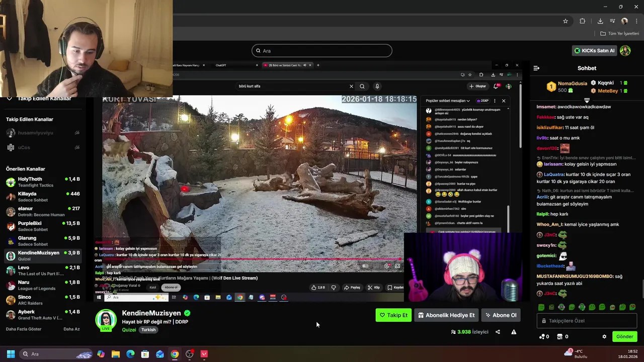Click Kqqnki in chat leaderboard
The height and width of the screenshot is (362, 644).
pos(606,83)
